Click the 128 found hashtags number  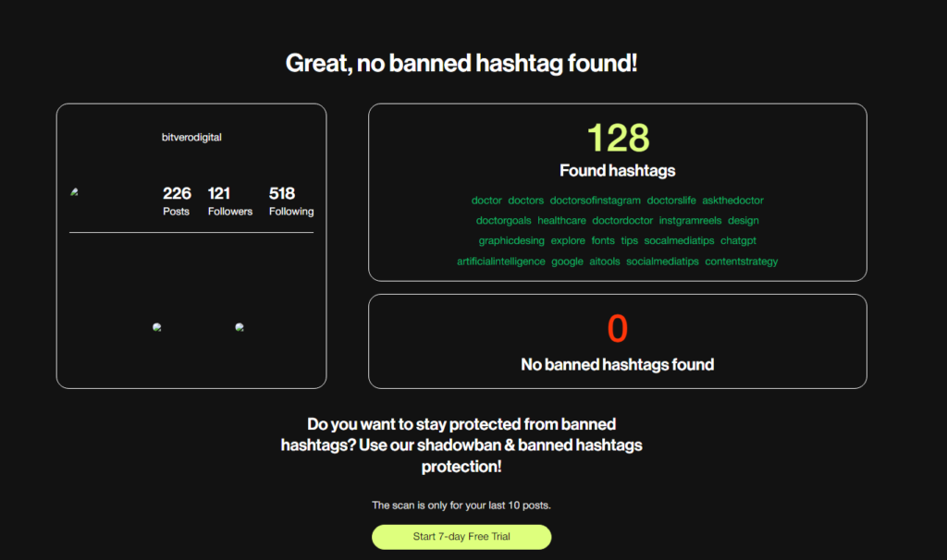[x=618, y=138]
